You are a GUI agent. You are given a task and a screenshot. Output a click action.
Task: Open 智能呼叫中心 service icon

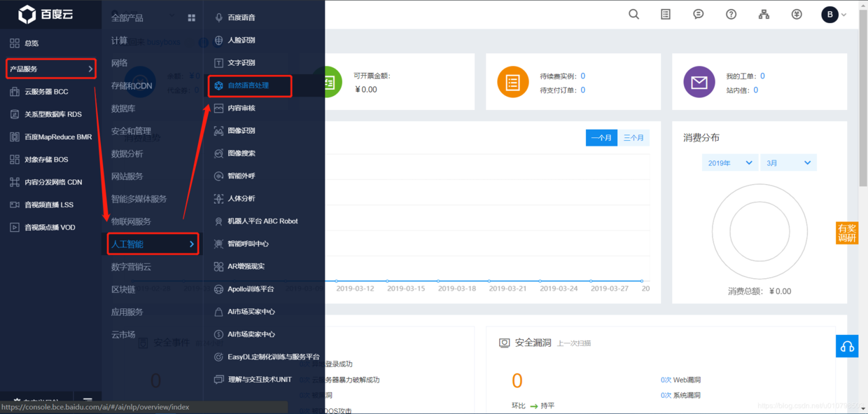click(x=219, y=244)
